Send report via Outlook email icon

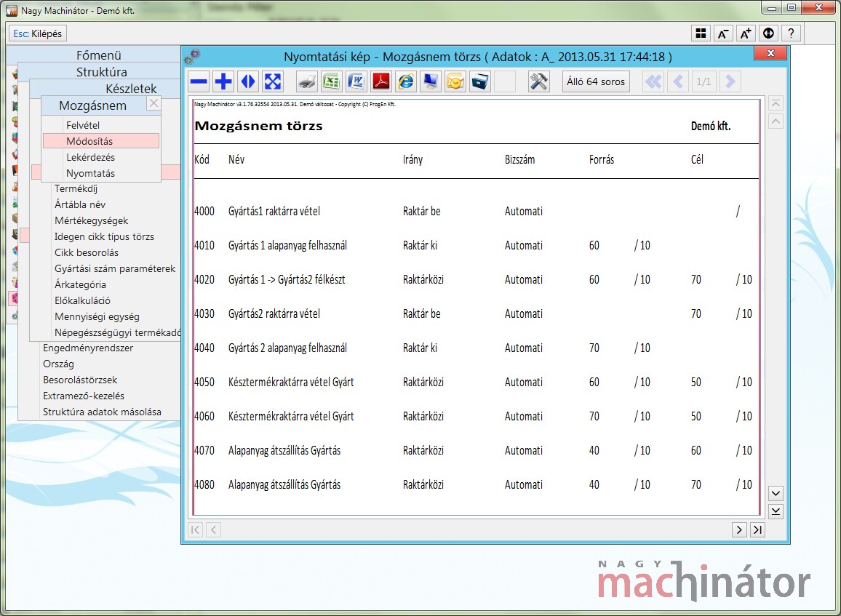point(455,81)
